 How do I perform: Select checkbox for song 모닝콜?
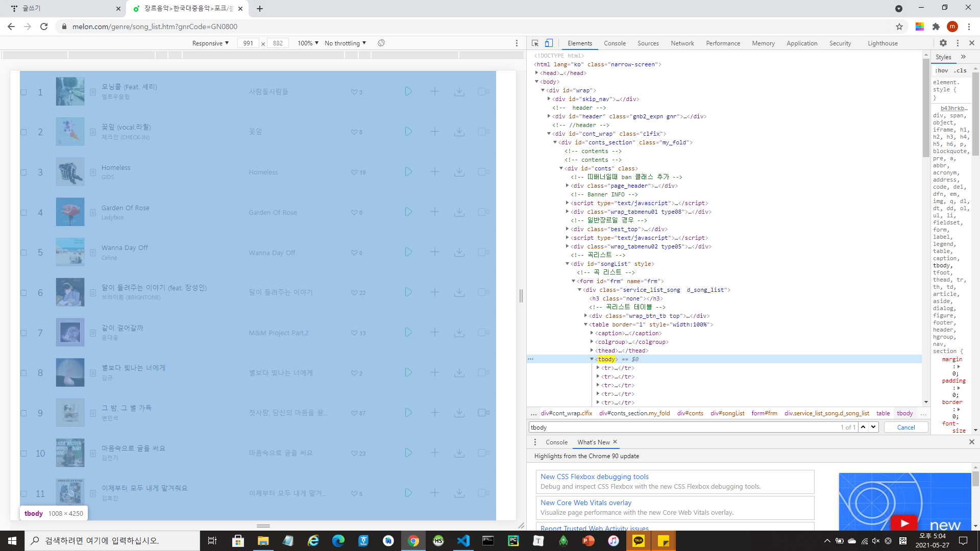(x=23, y=92)
